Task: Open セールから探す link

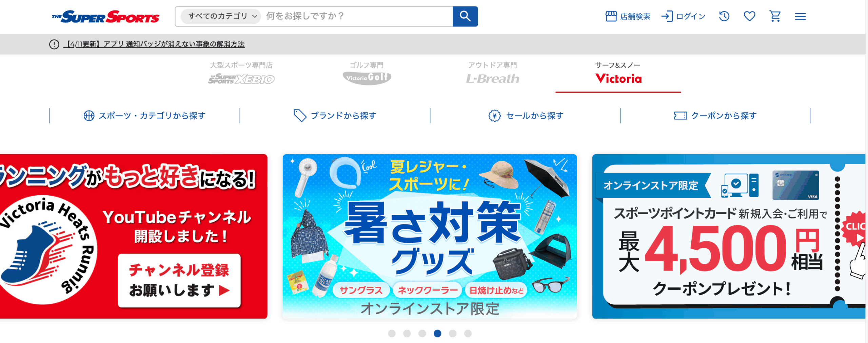Action: (526, 116)
